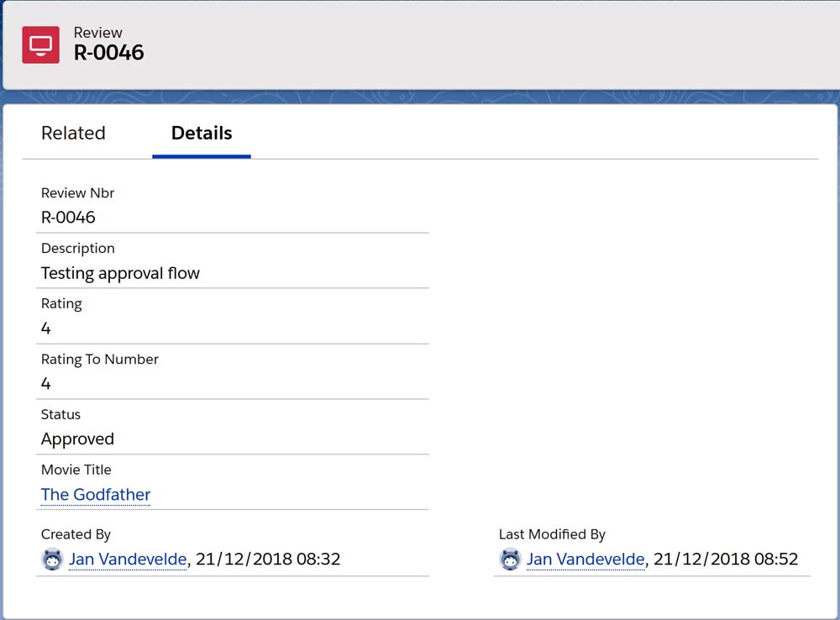
Task: Switch to the Related tab
Action: (x=73, y=134)
